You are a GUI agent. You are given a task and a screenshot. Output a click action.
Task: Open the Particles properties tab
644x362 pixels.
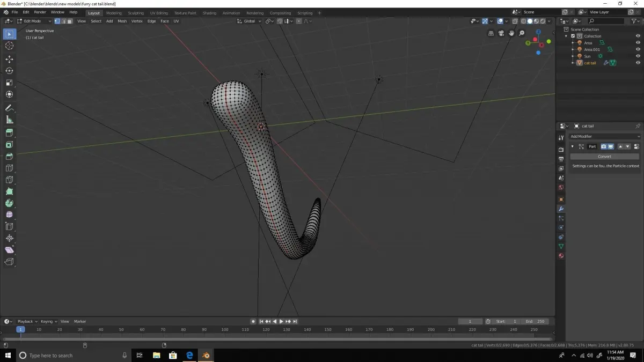561,218
